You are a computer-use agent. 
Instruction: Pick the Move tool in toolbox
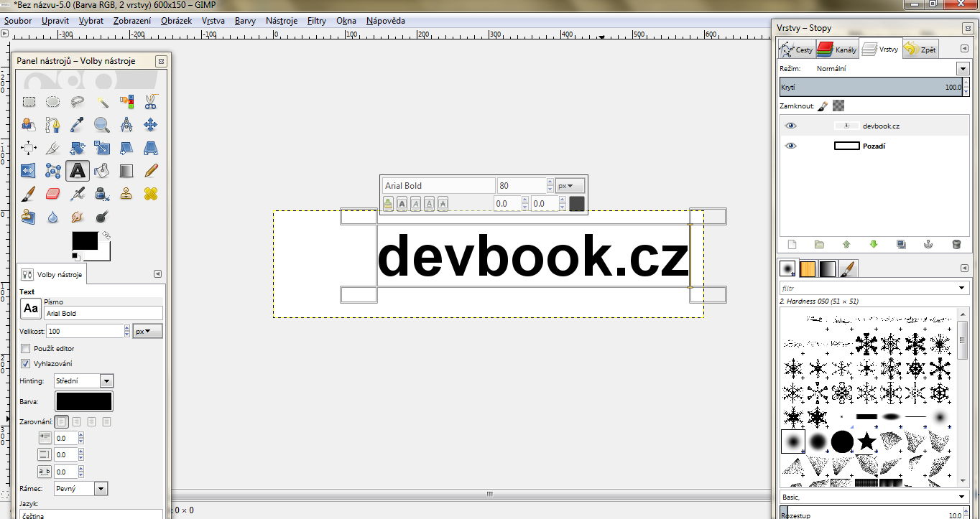150,125
